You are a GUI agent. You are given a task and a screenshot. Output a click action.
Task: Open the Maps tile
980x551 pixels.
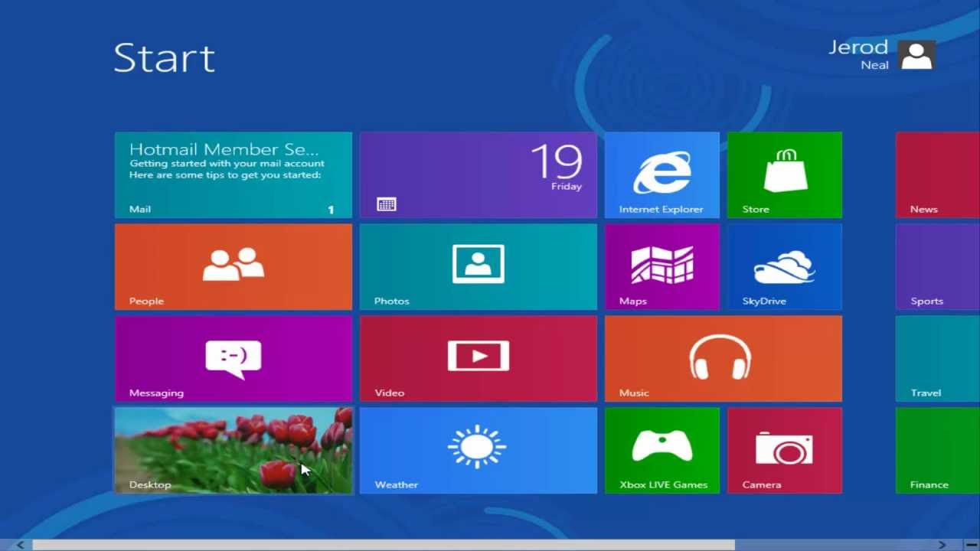coord(662,267)
